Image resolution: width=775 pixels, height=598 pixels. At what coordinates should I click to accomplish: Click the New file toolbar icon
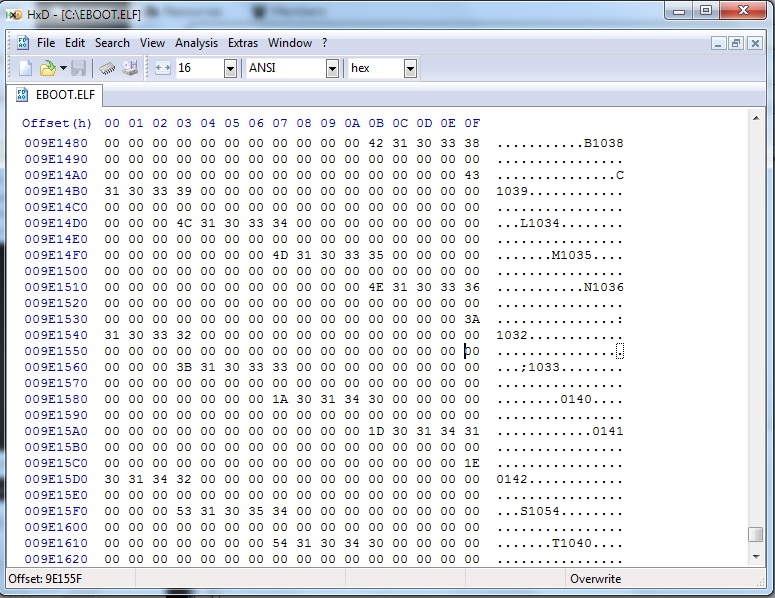[25, 68]
